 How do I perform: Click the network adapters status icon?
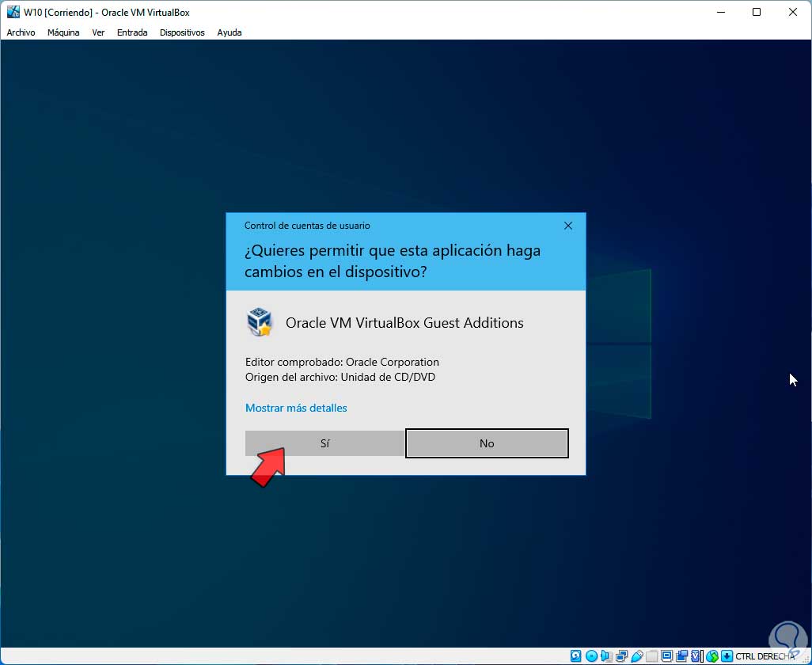click(621, 656)
